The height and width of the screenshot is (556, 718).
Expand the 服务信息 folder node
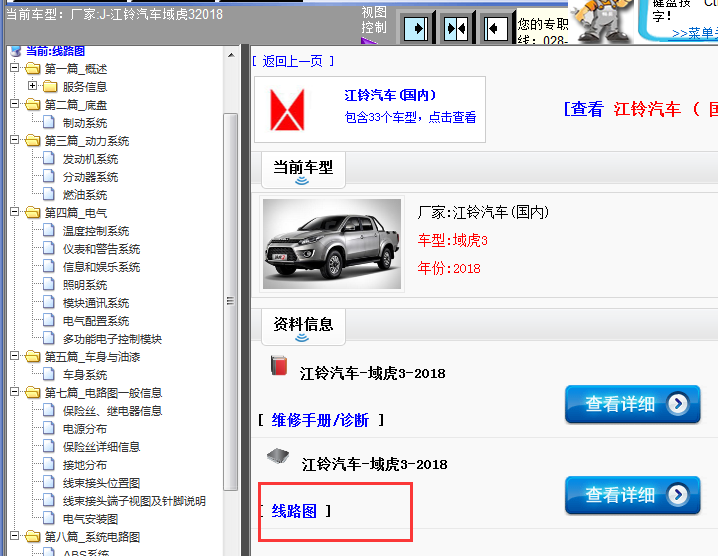[33, 86]
